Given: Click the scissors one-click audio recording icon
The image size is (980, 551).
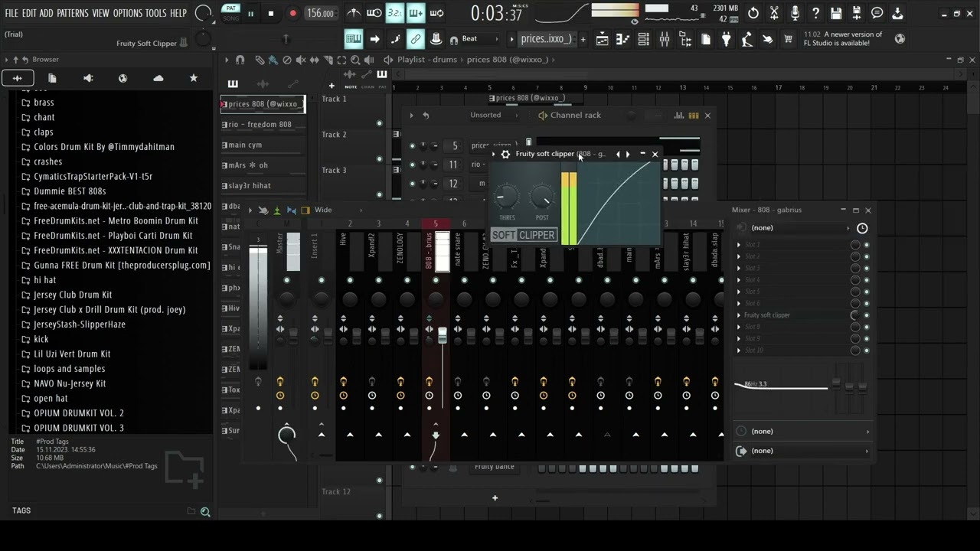Looking at the screenshot, I should tap(774, 13).
